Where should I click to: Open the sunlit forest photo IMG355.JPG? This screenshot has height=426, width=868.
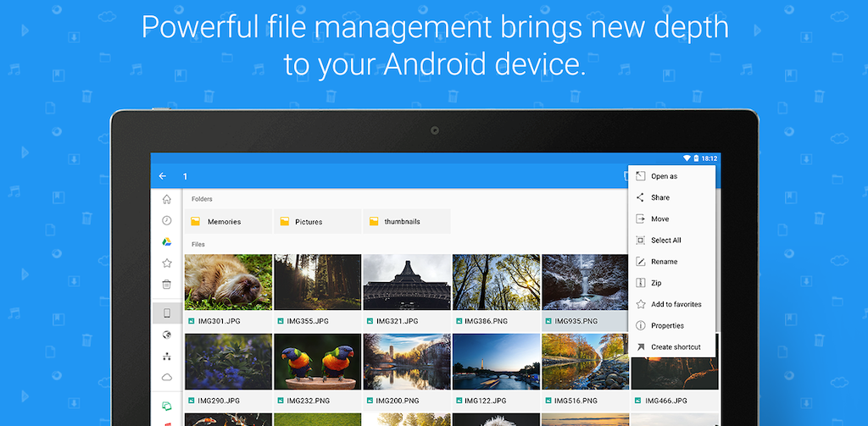(x=317, y=282)
